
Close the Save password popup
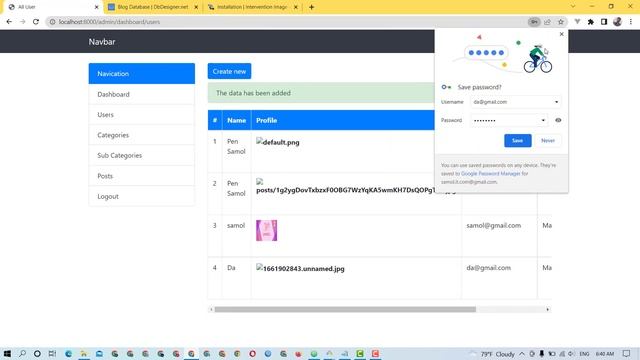(561, 34)
